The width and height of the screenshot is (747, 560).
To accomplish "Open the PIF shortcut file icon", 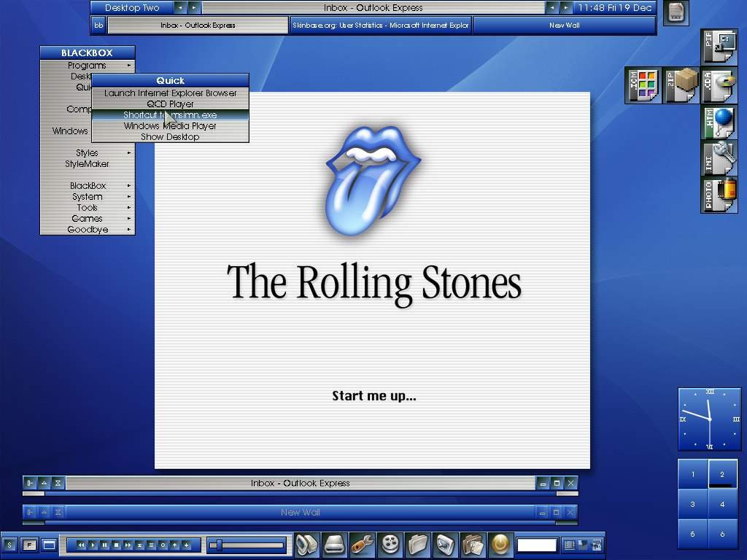I will [719, 47].
